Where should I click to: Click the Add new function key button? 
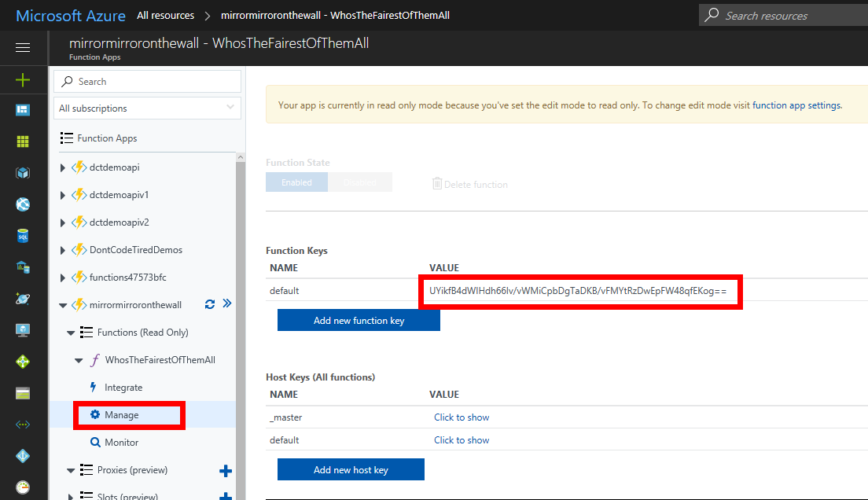[359, 320]
